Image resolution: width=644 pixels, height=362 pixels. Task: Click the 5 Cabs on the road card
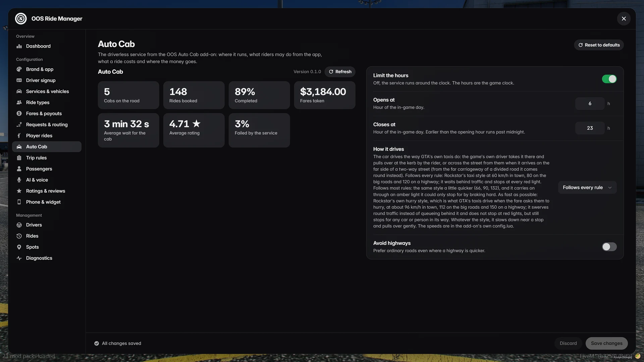point(128,95)
